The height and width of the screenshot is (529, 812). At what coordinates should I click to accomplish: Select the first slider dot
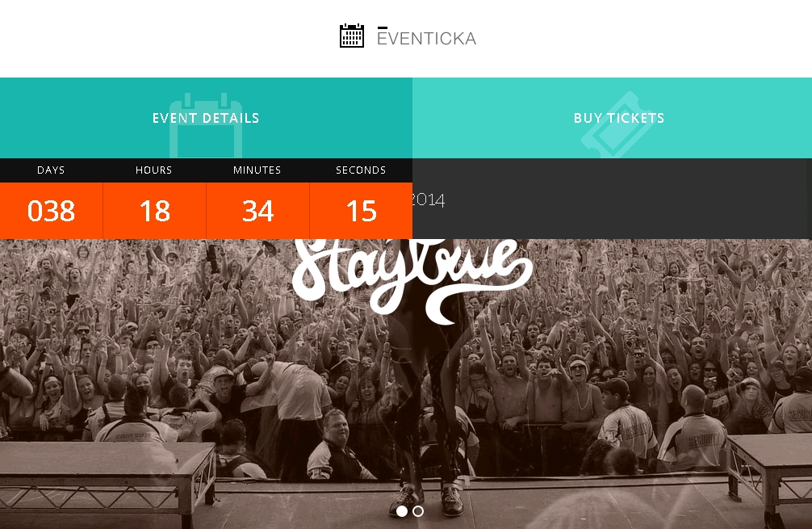401,511
